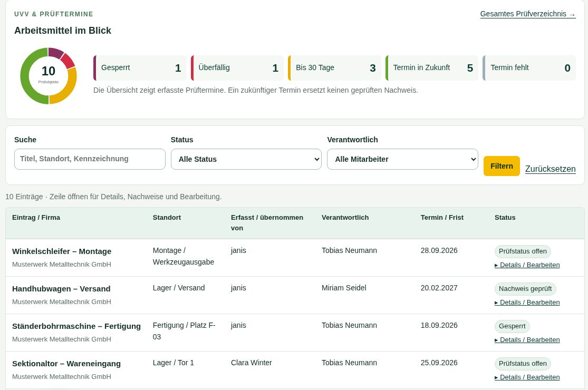The image size is (588, 390).
Task: Click the Prüfstatus offen badge for Sektionaltor
Action: pyautogui.click(x=523, y=364)
